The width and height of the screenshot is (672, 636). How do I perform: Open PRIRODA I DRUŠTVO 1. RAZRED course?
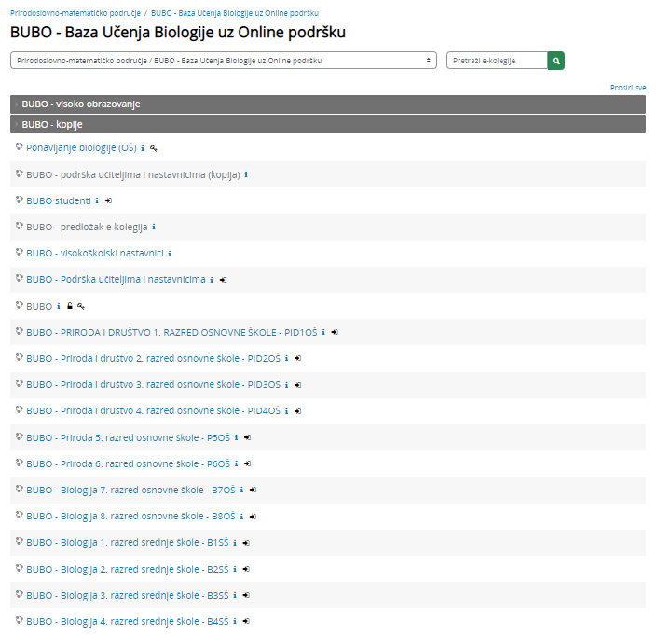(171, 332)
